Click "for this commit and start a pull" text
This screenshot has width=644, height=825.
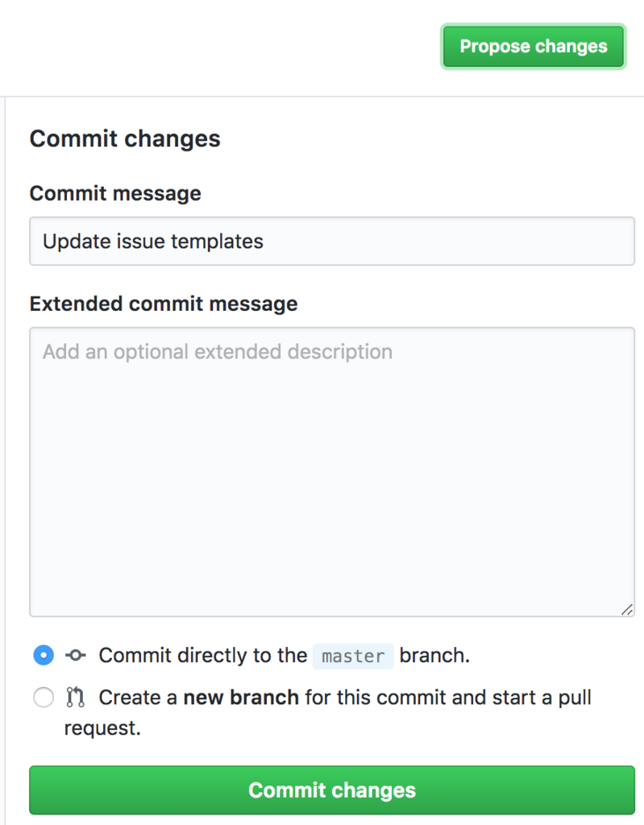[x=448, y=697]
